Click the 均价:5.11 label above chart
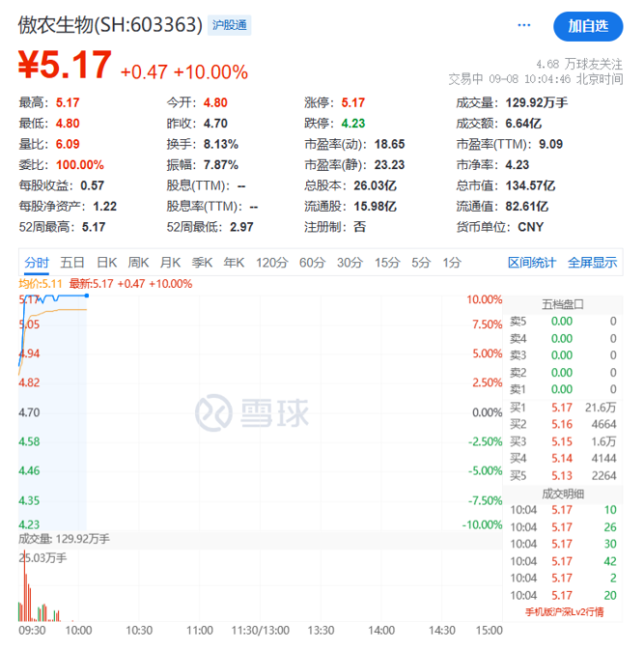 pos(41,284)
